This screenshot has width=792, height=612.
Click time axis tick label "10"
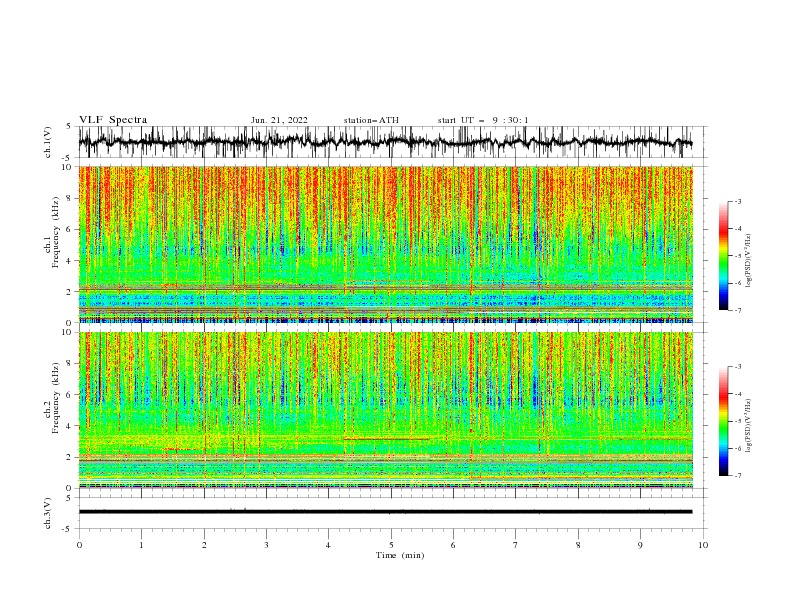[703, 545]
